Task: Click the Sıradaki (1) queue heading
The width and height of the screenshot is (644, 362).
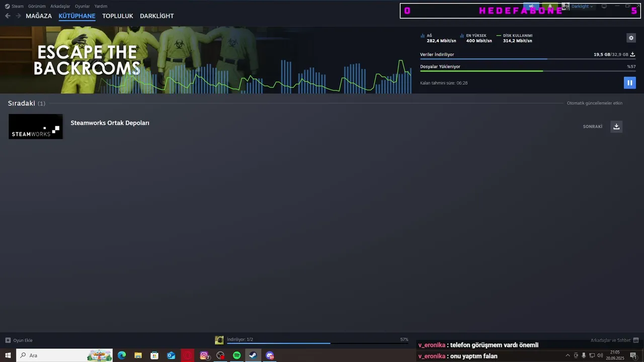Action: coord(27,103)
